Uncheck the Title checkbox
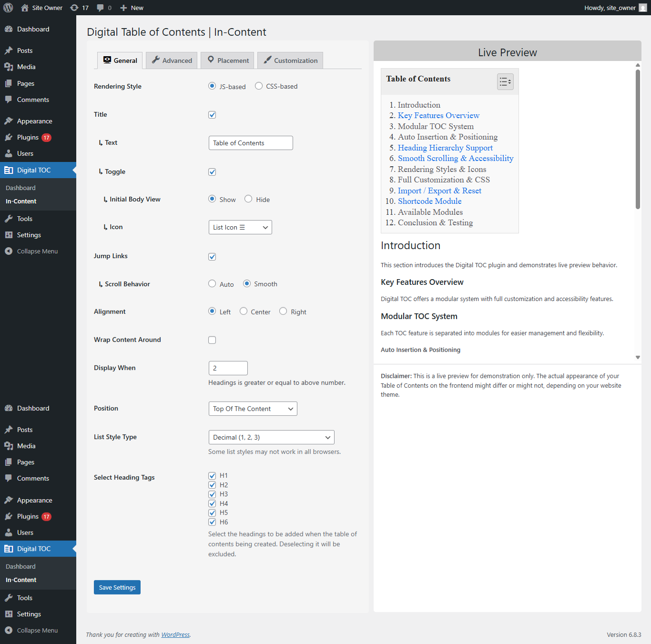 (x=212, y=114)
